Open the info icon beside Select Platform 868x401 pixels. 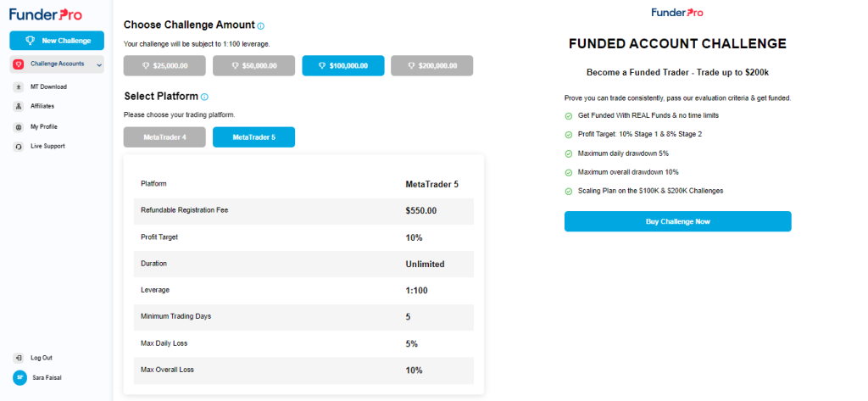click(x=205, y=97)
